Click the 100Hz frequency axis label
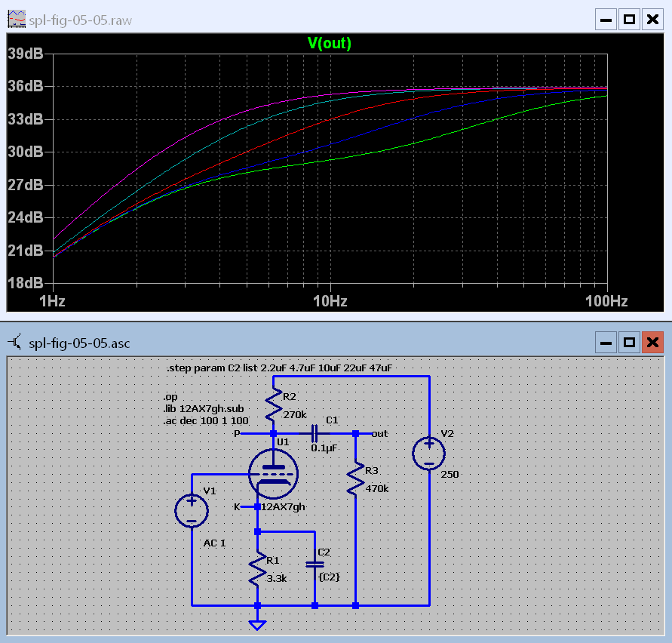 point(606,300)
